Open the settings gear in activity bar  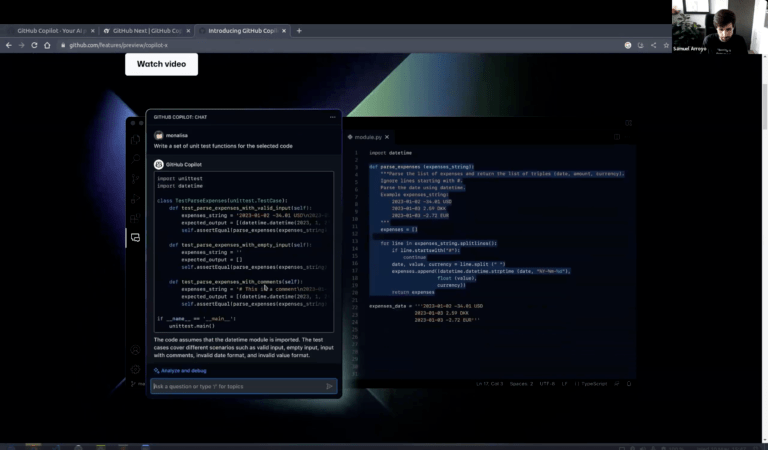coord(135,368)
